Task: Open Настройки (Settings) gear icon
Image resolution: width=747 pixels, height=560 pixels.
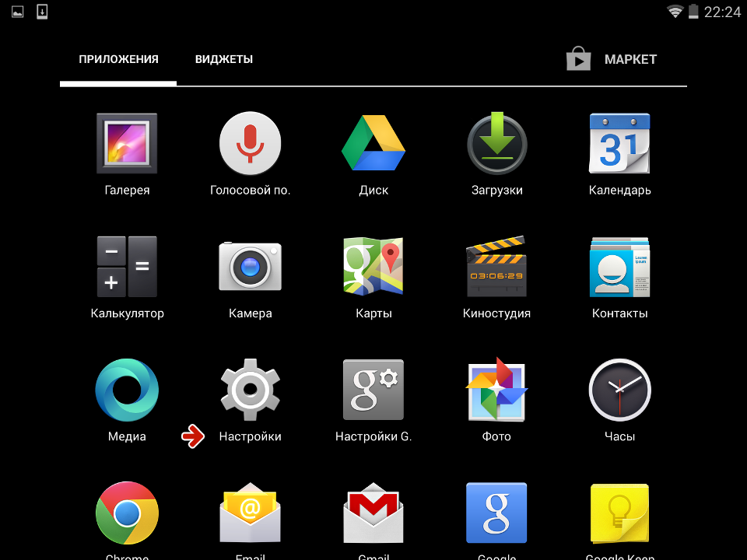Action: coord(250,390)
